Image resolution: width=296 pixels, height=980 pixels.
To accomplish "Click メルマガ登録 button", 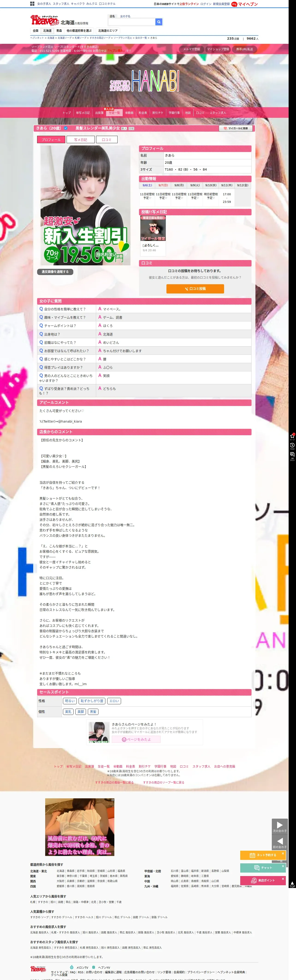I will click(191, 49).
